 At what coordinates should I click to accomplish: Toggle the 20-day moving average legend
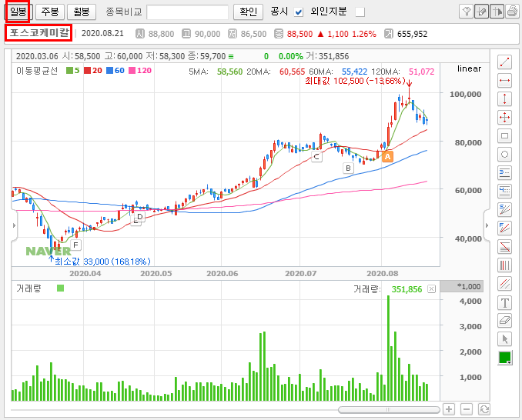tap(93, 71)
